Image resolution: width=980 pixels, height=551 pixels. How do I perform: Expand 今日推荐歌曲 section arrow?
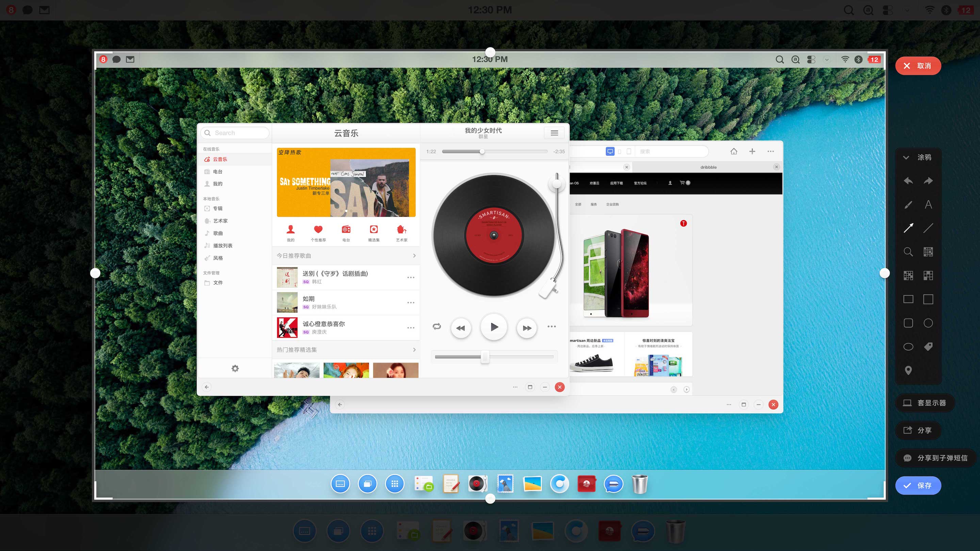[414, 255]
